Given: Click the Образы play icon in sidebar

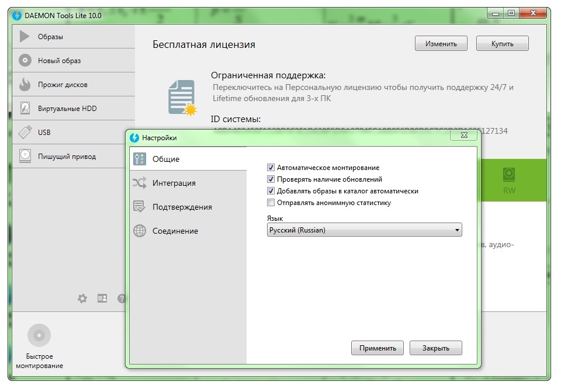Looking at the screenshot, I should [25, 36].
